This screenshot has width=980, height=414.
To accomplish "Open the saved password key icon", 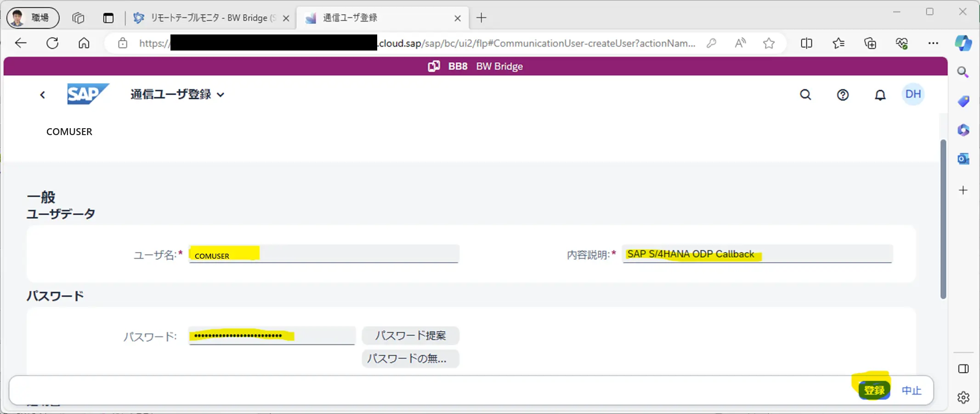I will 711,43.
